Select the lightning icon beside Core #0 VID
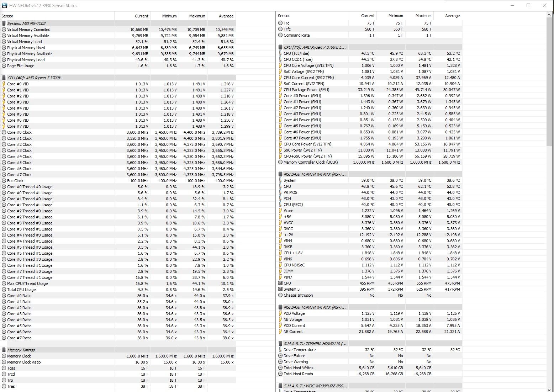Screen dimensions: 554x392 point(4,84)
